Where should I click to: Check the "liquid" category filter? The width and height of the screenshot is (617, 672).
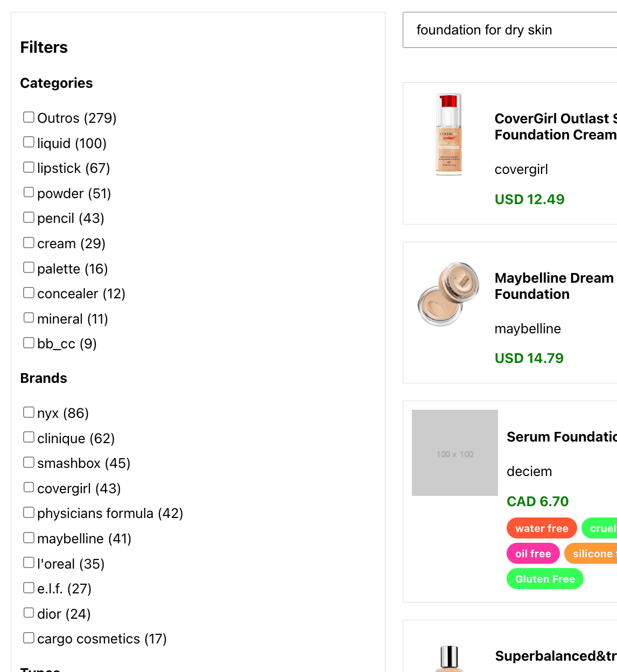click(29, 142)
